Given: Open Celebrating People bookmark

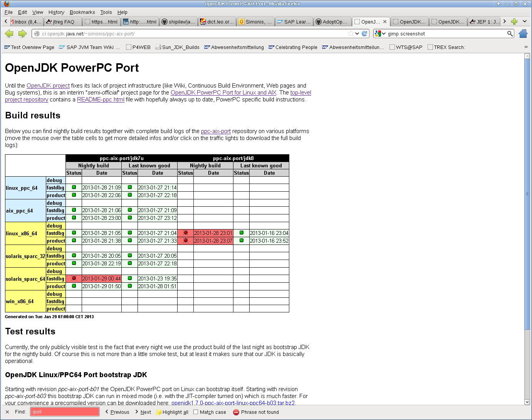Looking at the screenshot, I should pos(293,47).
